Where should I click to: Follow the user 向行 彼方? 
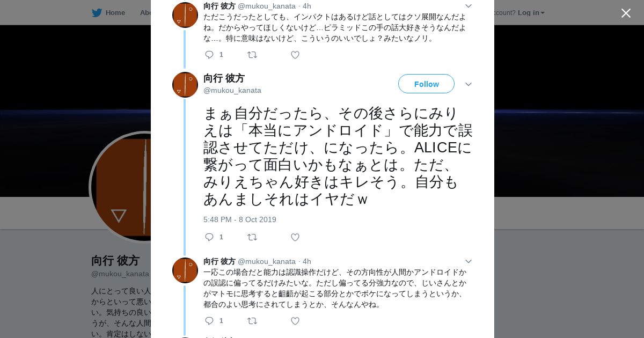coord(426,84)
